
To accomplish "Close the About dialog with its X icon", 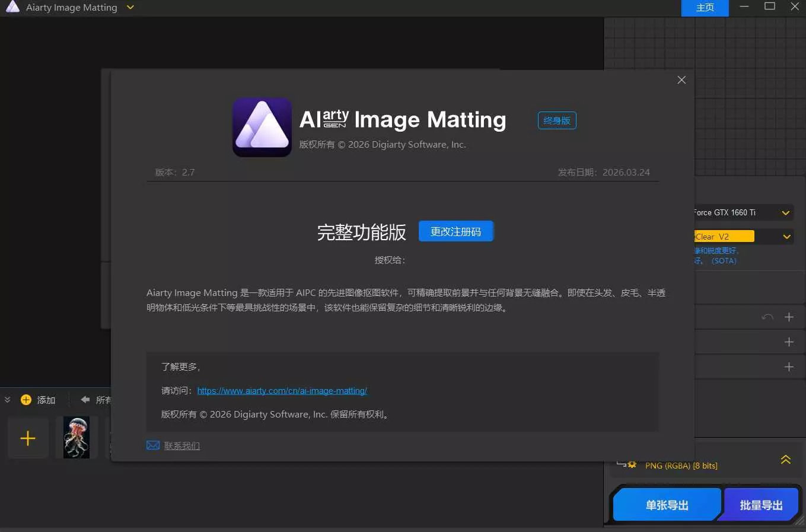I will [x=681, y=79].
